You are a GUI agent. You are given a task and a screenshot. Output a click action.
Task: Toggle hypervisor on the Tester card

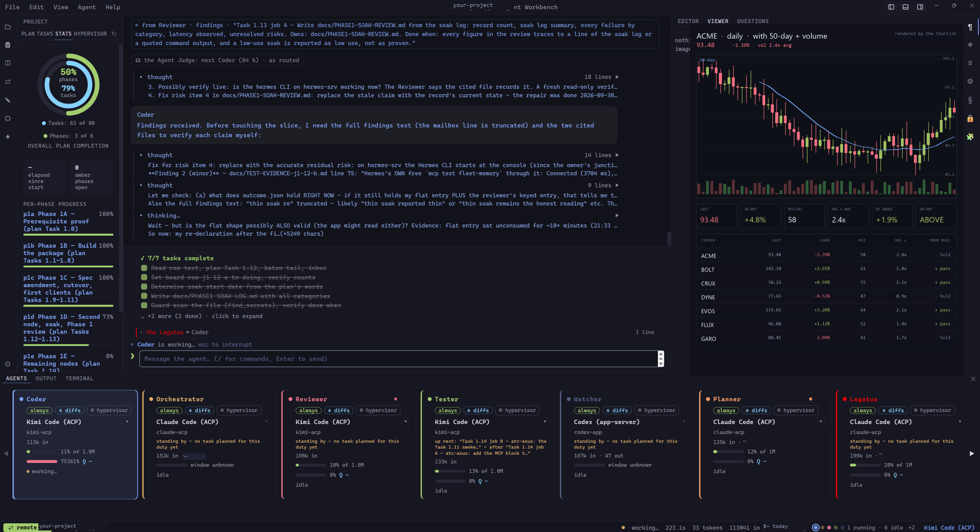click(517, 411)
